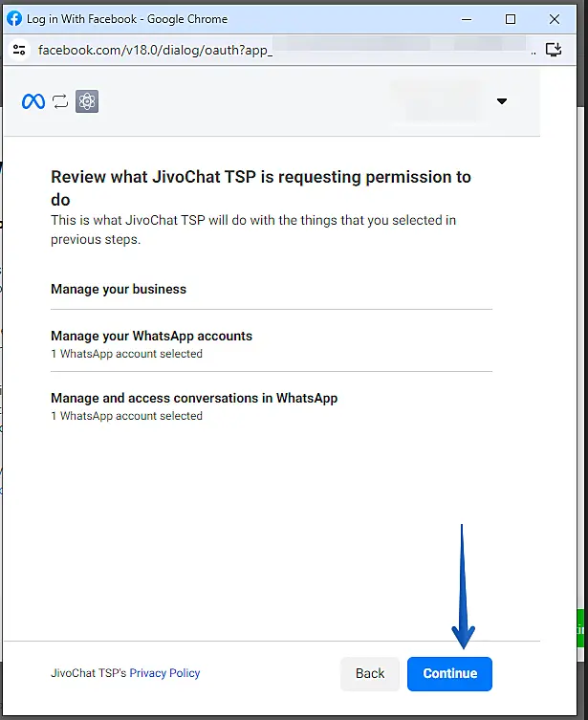Image resolution: width=588 pixels, height=720 pixels.
Task: Click the JivoChat TSP app icon
Action: click(x=87, y=101)
